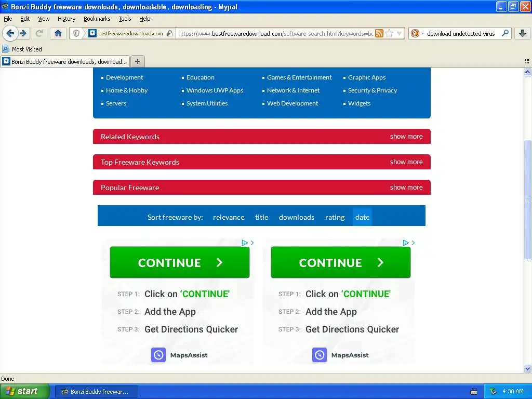
Task: Click in the URL address field
Action: pyautogui.click(x=275, y=33)
